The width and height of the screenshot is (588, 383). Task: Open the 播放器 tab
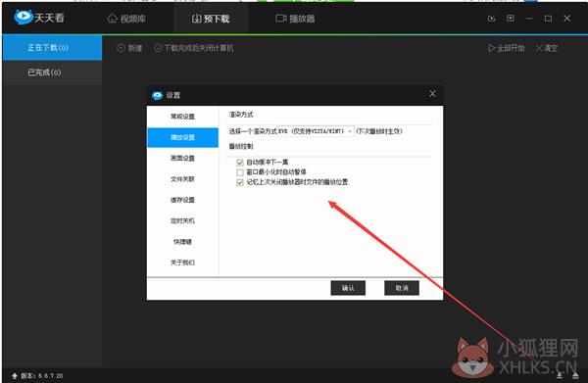click(x=296, y=19)
